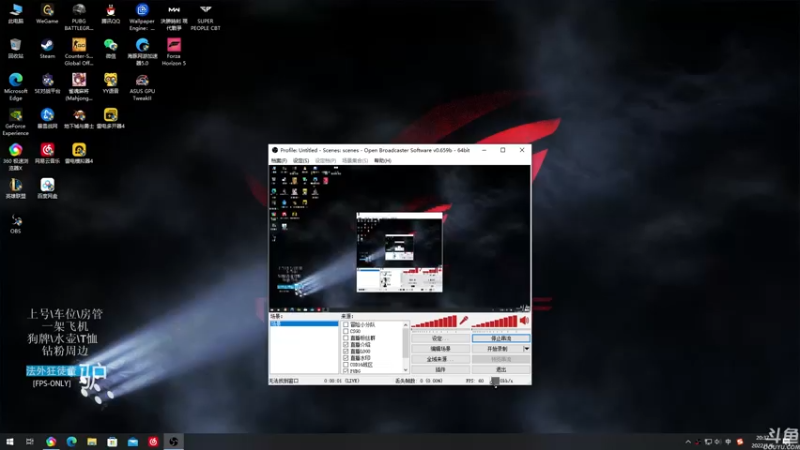800x450 pixels.
Task: Open the Steam desktop icon
Action: [47, 49]
